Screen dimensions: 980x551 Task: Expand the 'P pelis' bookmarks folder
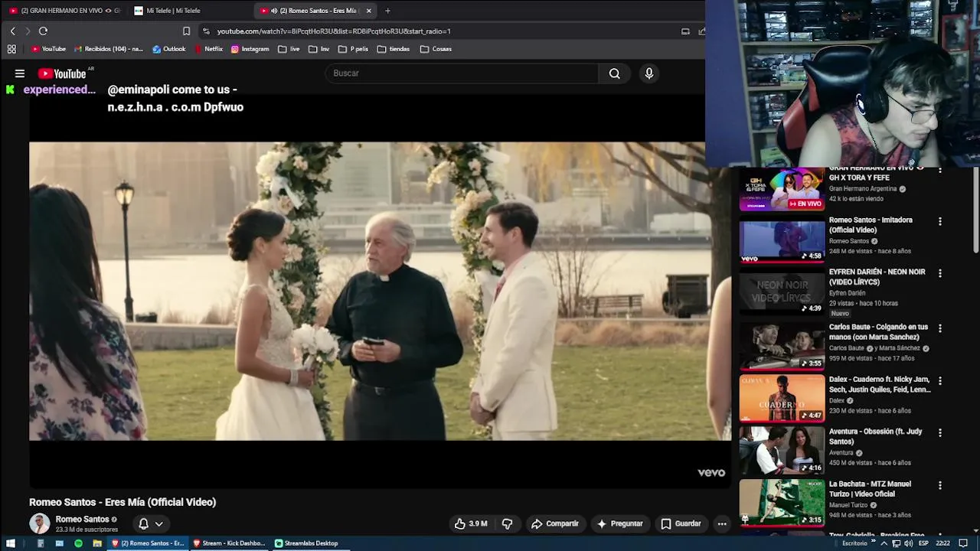[353, 49]
